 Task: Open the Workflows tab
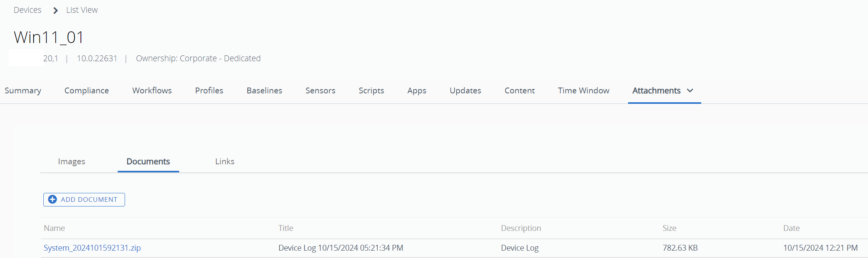coord(152,91)
